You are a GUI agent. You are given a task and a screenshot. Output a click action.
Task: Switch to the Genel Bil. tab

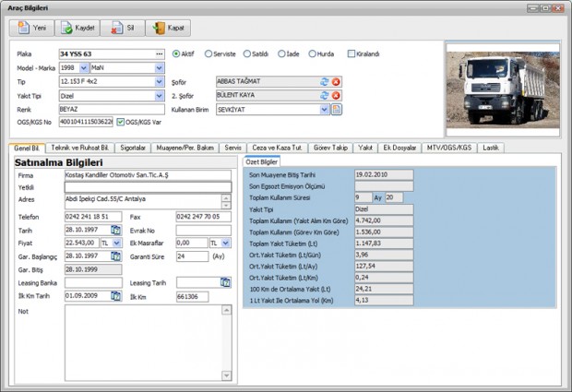pyautogui.click(x=27, y=148)
